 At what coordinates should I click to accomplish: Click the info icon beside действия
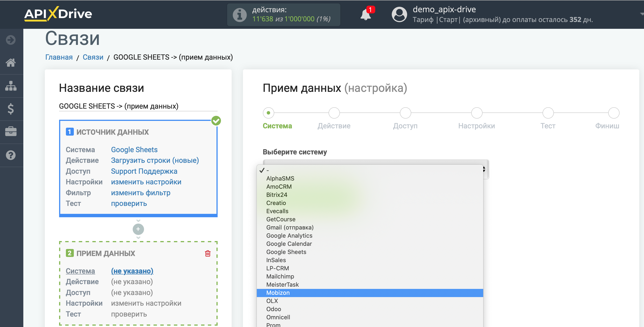pos(240,15)
